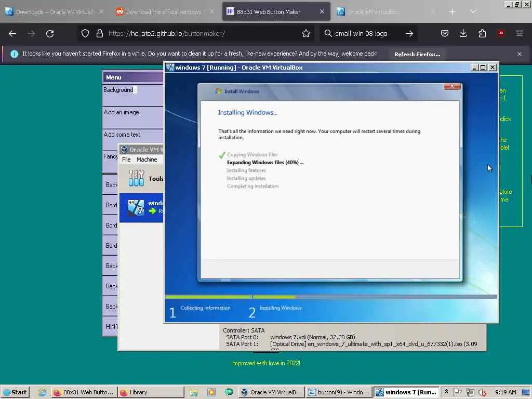532x399 pixels.
Task: Click Refresh Firefox button
Action: 417,54
